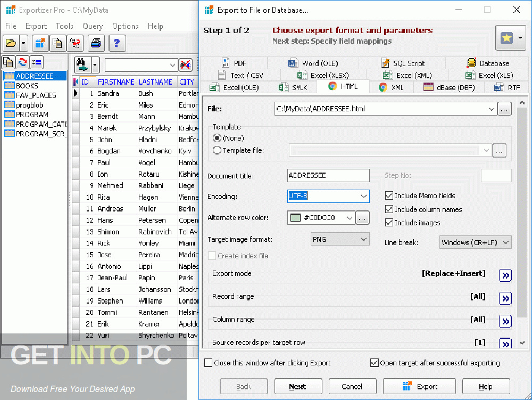532x400 pixels.
Task: Switch to the RTF format tab
Action: (x=507, y=87)
